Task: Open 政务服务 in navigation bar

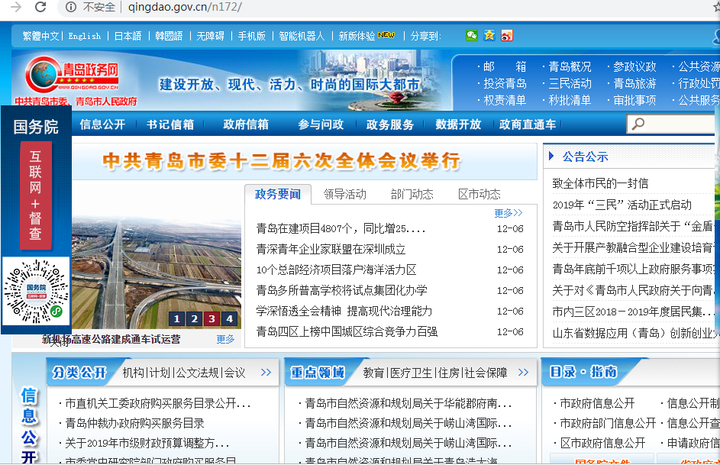Action: point(390,124)
